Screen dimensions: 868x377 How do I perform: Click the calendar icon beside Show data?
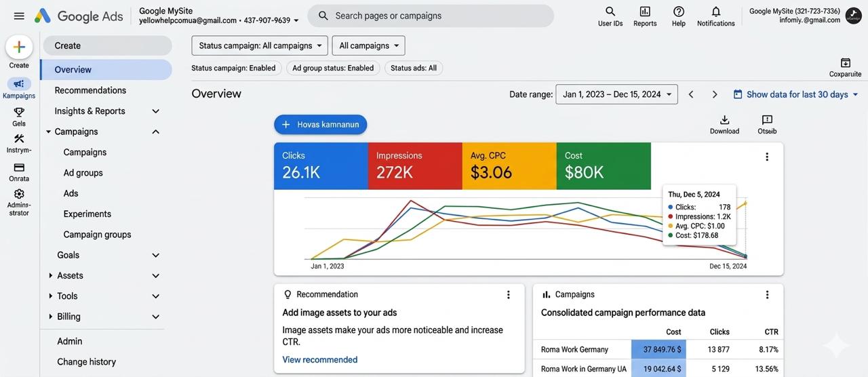point(738,94)
